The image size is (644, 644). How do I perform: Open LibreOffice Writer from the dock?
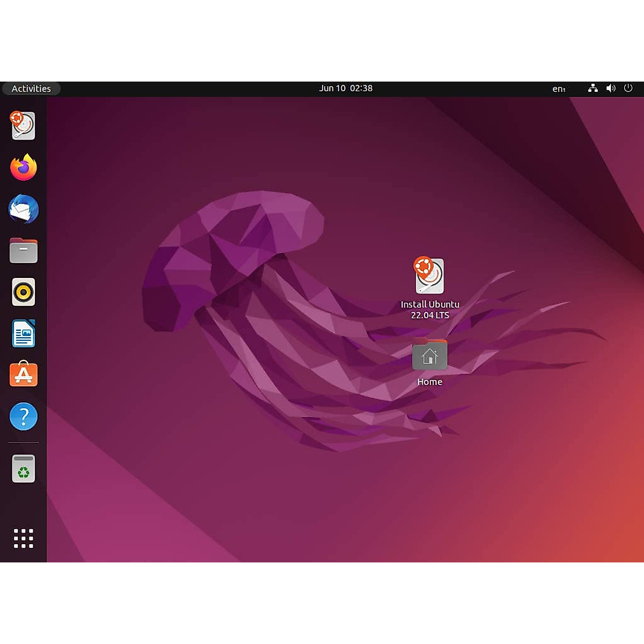pyautogui.click(x=23, y=333)
